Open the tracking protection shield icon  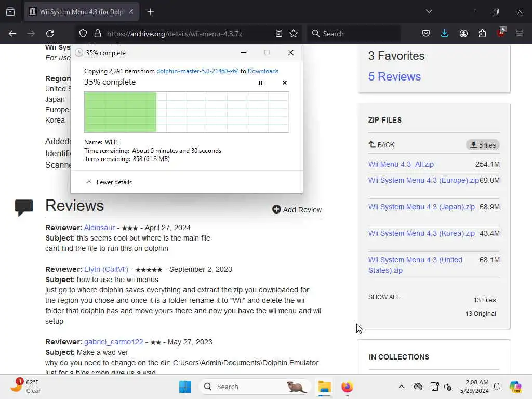click(x=83, y=34)
